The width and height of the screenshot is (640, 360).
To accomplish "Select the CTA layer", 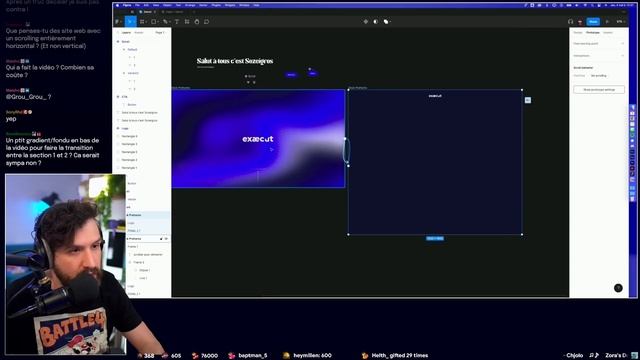I will tap(124, 97).
